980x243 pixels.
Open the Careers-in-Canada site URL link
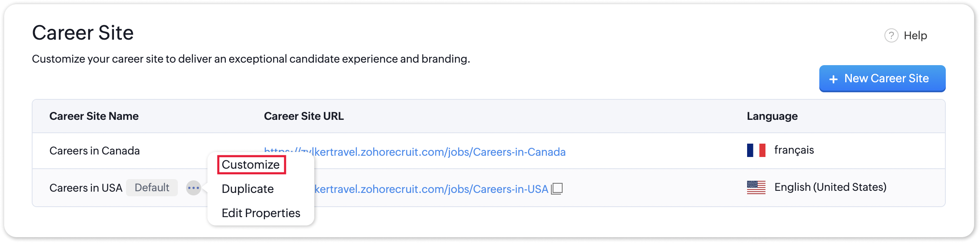coord(438,152)
